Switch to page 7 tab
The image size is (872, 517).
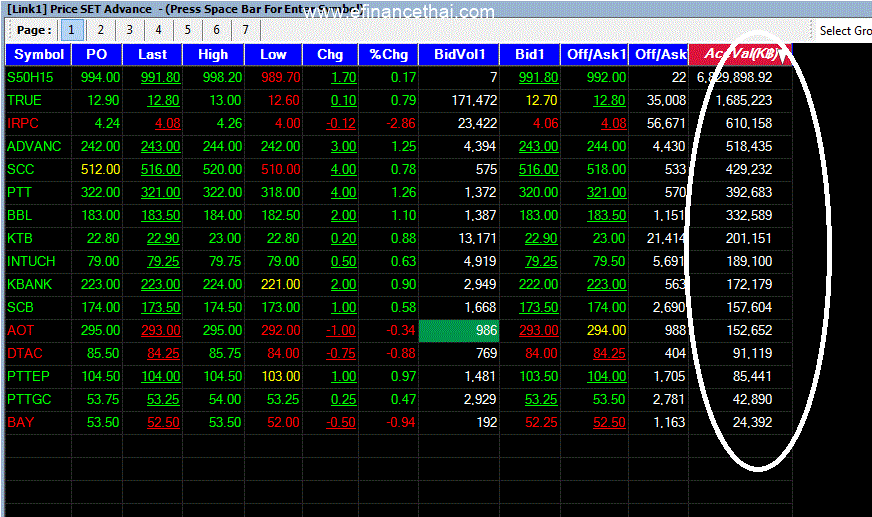245,30
